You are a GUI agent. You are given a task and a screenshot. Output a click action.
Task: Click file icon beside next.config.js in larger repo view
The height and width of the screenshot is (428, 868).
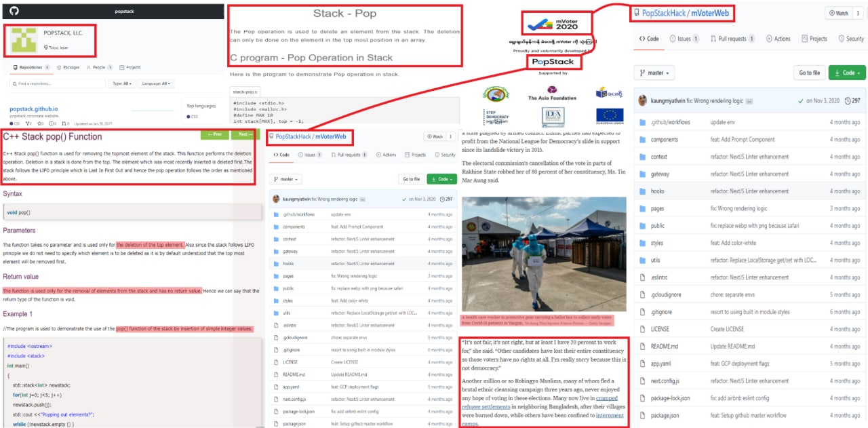[x=644, y=381]
